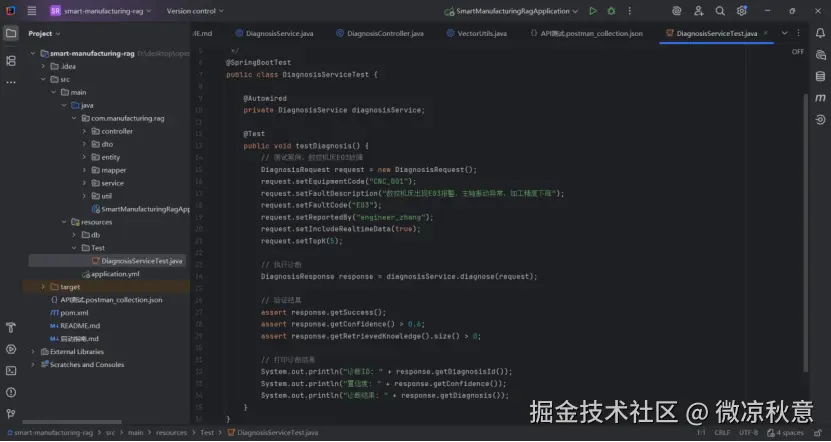Expand the target folder
831x442 pixels.
(x=43, y=287)
